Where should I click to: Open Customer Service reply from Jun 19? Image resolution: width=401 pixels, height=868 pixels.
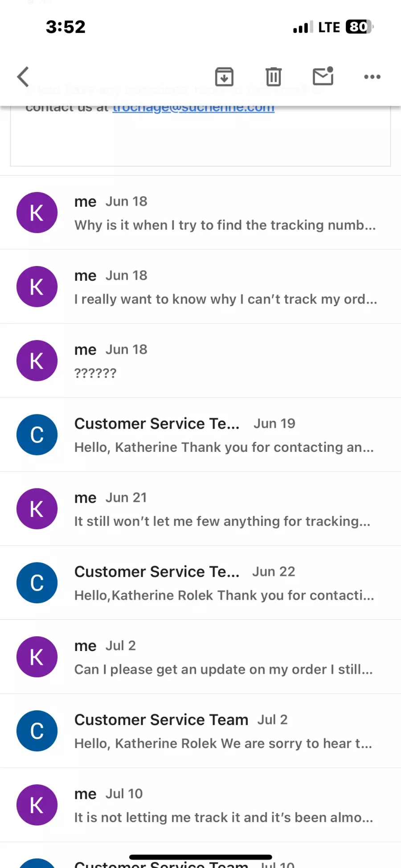click(x=200, y=434)
